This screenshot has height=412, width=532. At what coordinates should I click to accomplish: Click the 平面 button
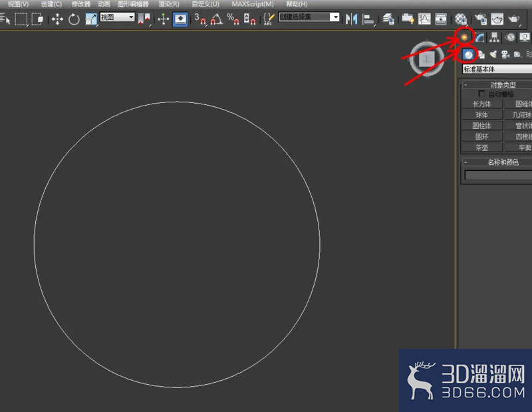coord(519,148)
